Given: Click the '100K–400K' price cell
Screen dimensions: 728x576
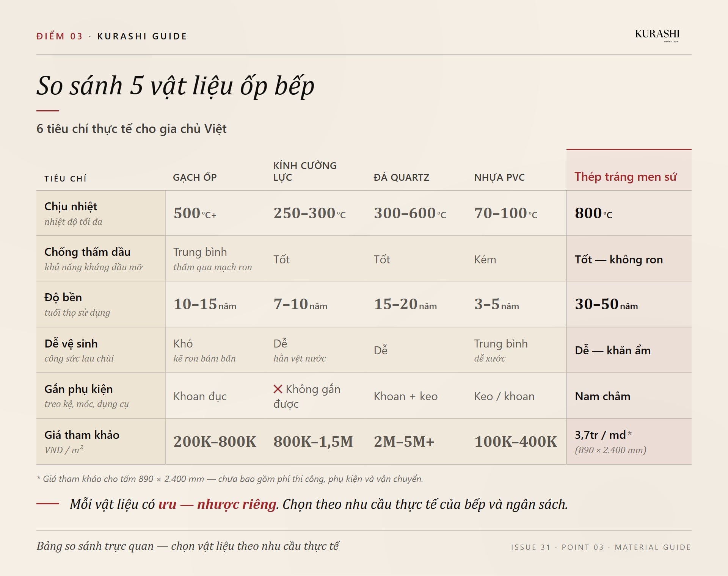Looking at the screenshot, I should tap(516, 442).
